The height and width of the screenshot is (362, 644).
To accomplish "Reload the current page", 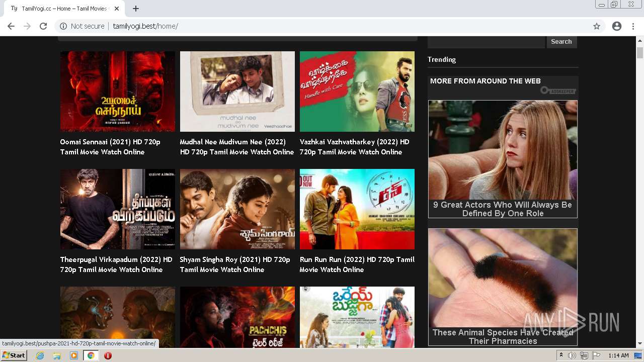I will point(43,26).
